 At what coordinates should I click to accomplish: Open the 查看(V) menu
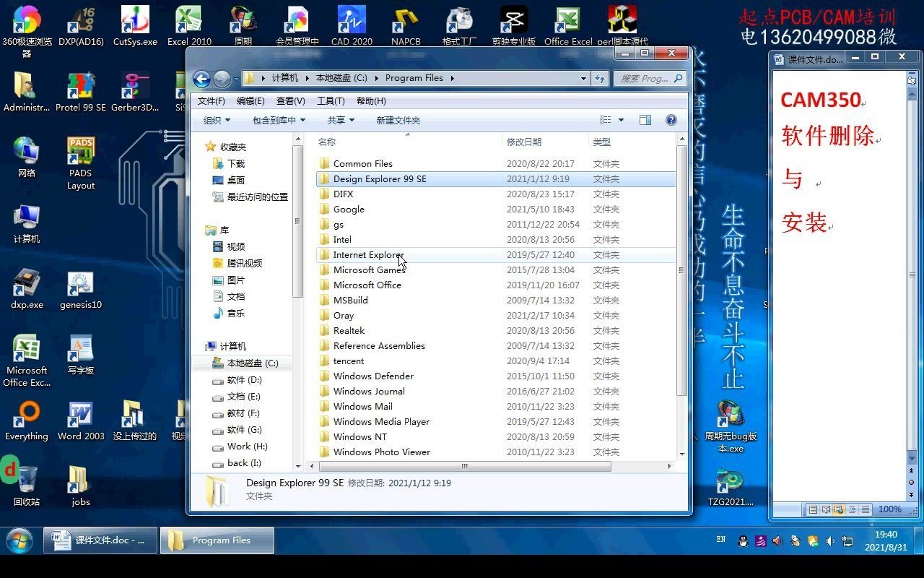pyautogui.click(x=290, y=100)
